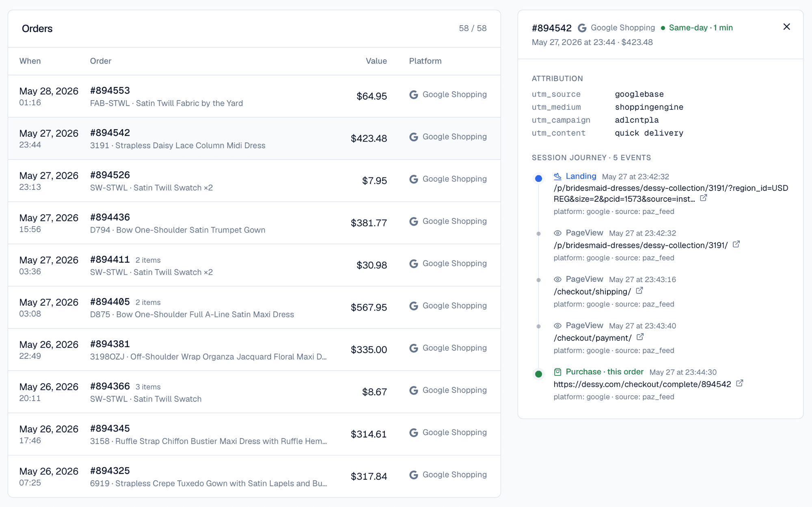
Task: Click 'SESSION JOURNEY · 5 EVENTS' heading
Action: [x=591, y=157]
